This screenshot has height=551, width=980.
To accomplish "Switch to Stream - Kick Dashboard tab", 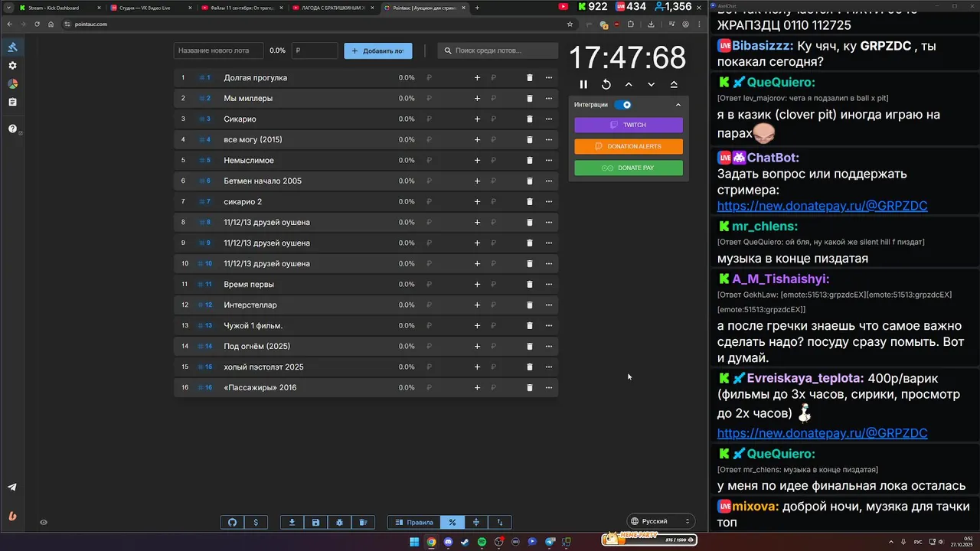I will (60, 8).
